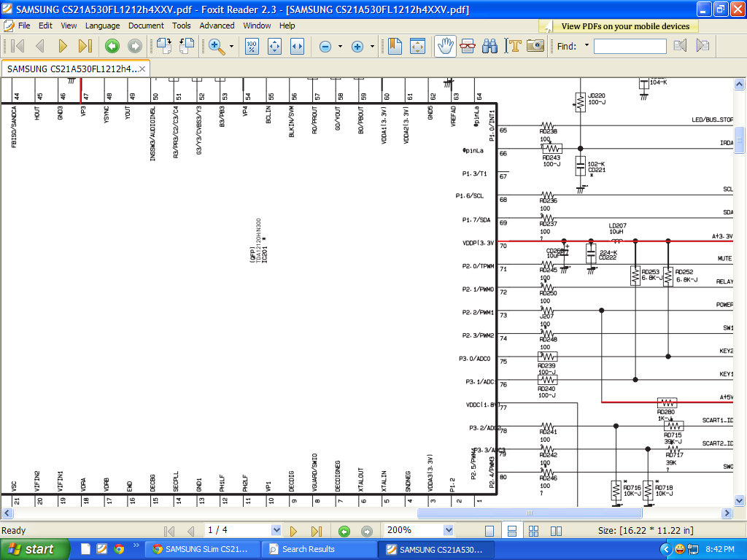Image resolution: width=747 pixels, height=560 pixels.
Task: Open page number dropdown
Action: coord(276,531)
